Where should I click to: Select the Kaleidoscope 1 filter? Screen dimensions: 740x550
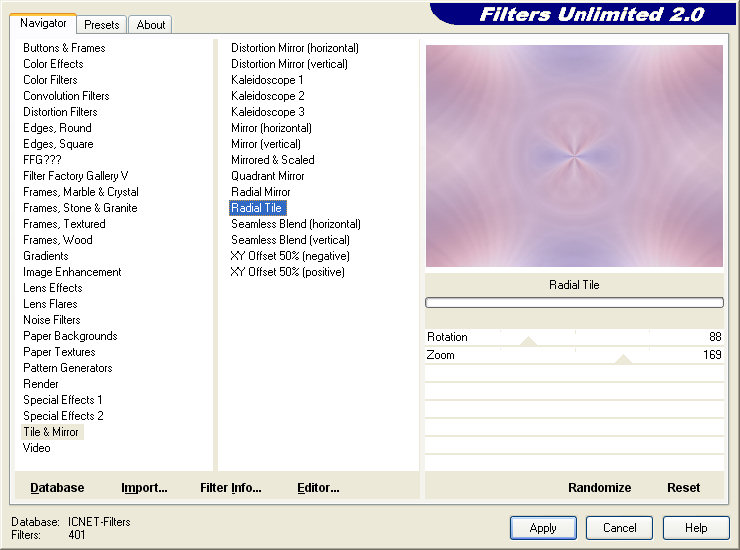267,80
